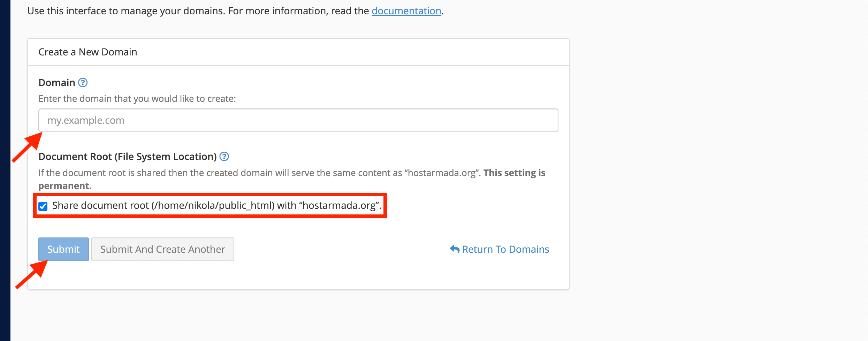Click Submit And Create Another

[162, 249]
